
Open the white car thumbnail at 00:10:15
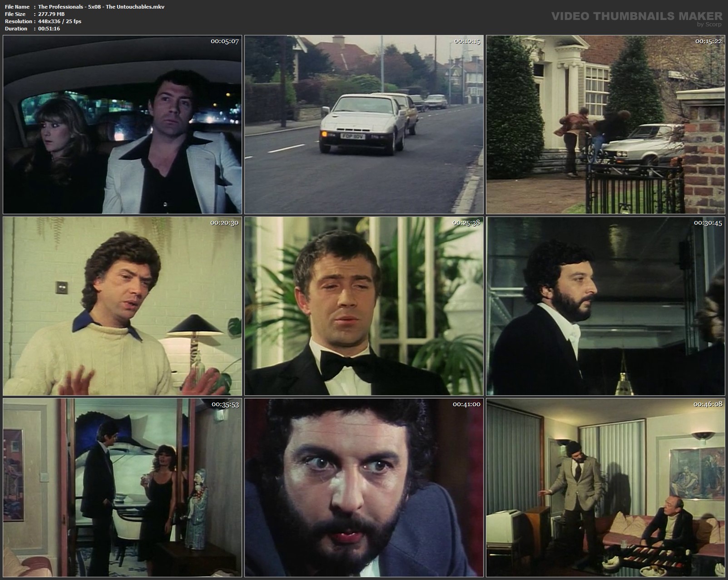coord(364,124)
